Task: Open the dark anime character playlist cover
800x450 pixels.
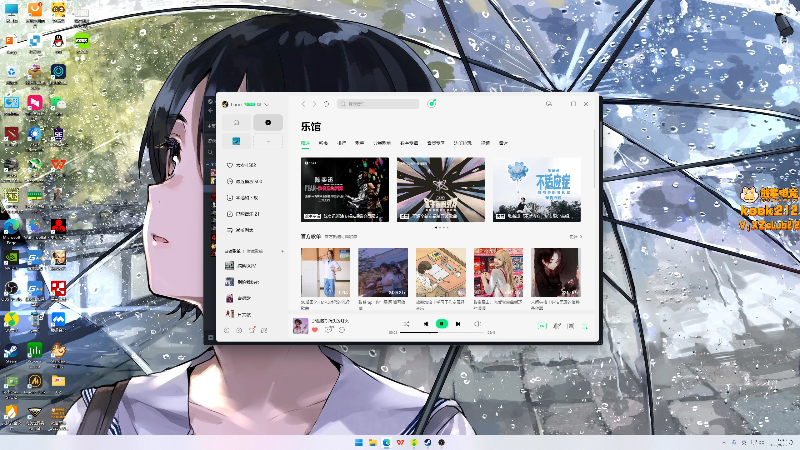Action: [556, 272]
